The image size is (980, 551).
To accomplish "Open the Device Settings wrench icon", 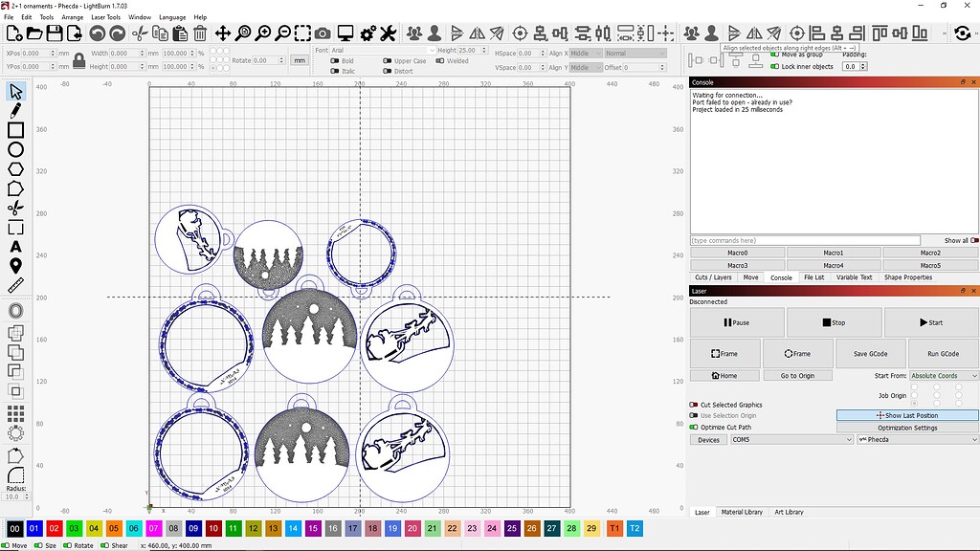I will 389,33.
